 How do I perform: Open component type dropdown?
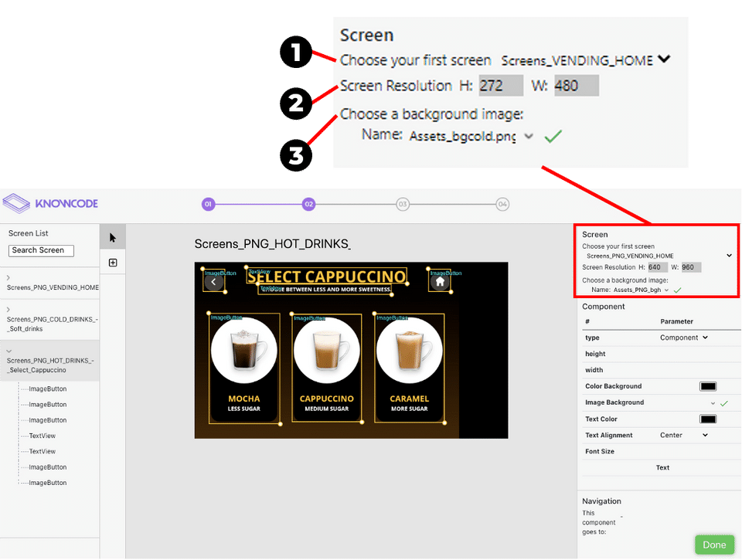684,338
